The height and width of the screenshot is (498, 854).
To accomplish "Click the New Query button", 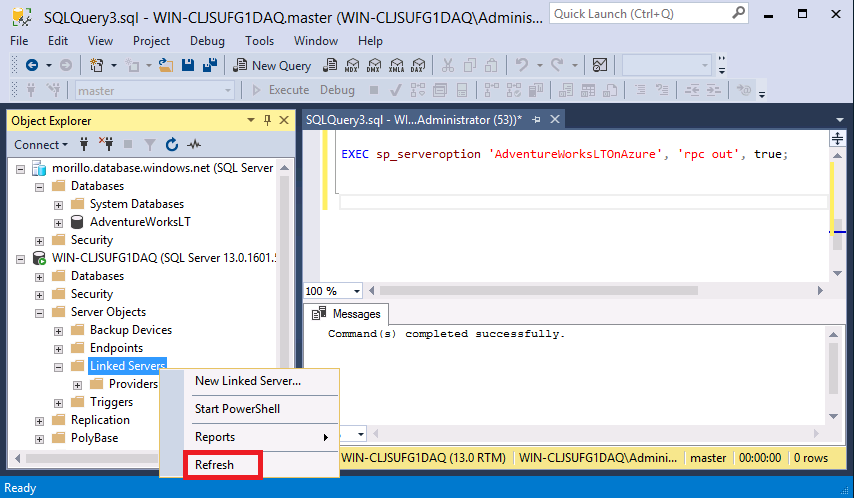I will click(272, 66).
